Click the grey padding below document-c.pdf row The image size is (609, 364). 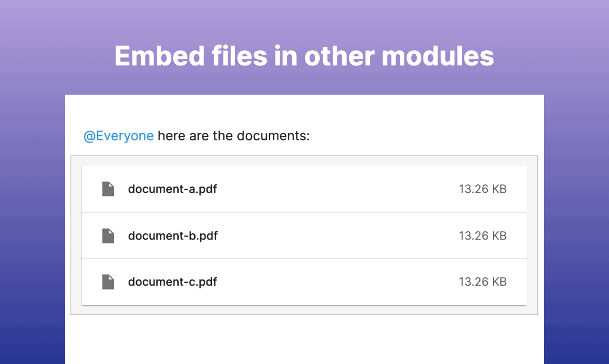[x=304, y=310]
